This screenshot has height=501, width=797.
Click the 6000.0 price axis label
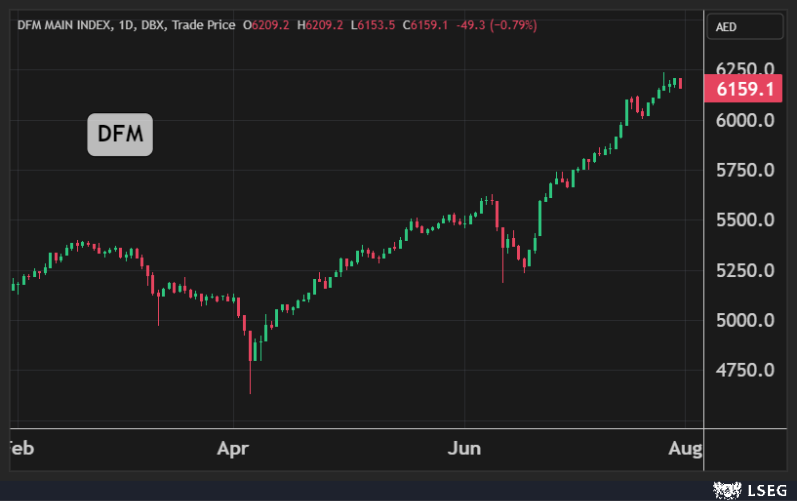(745, 120)
